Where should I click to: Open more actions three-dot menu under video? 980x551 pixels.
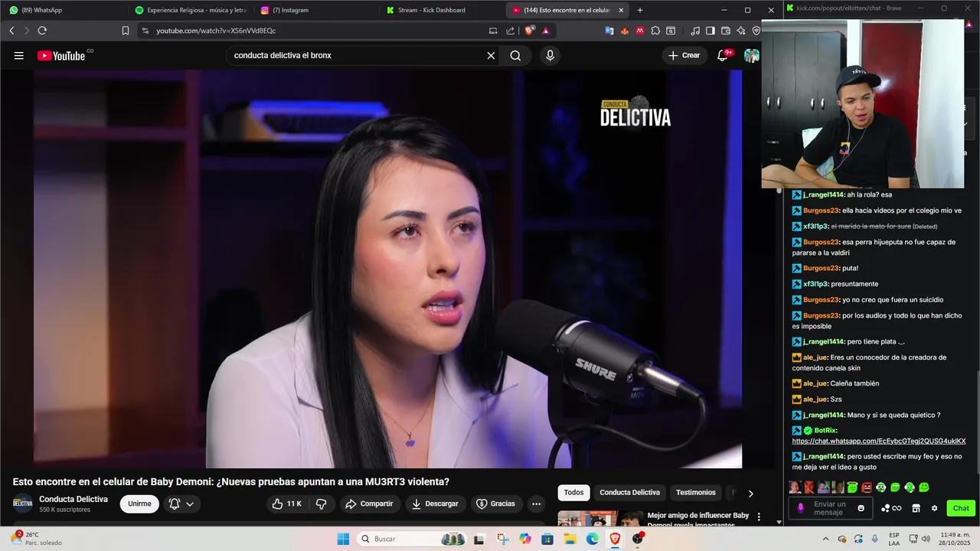[536, 504]
